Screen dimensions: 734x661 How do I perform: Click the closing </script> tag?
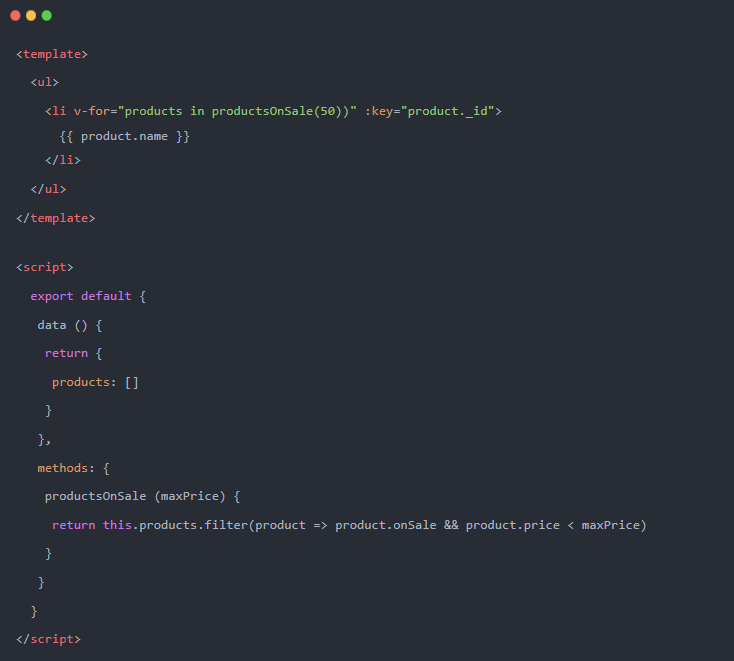click(48, 638)
